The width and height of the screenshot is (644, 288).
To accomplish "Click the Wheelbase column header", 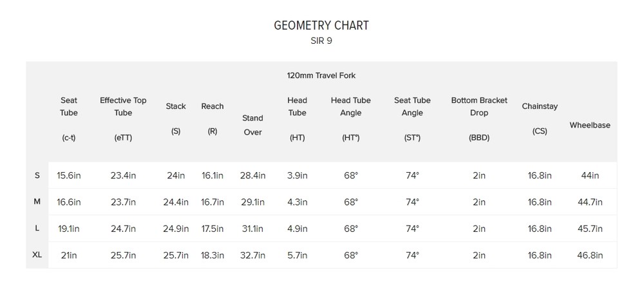I will click(590, 125).
